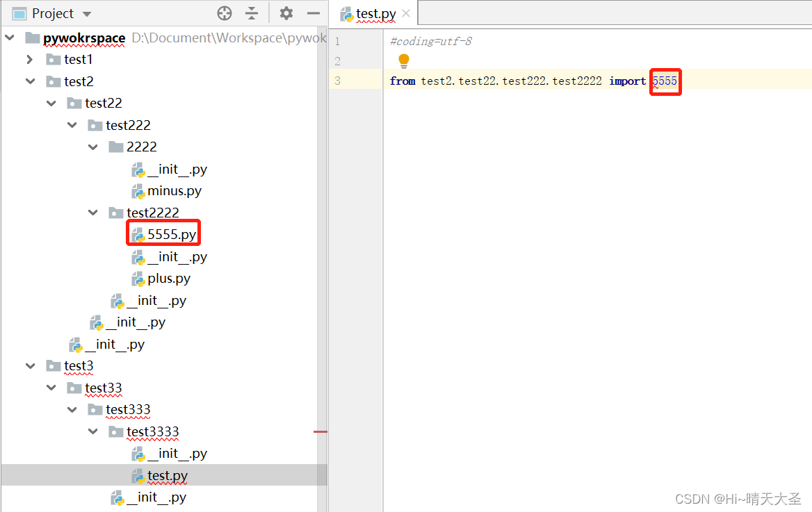Click the test2.test22.test222.test2222 module path
The width and height of the screenshot is (812, 512).
[x=512, y=81]
